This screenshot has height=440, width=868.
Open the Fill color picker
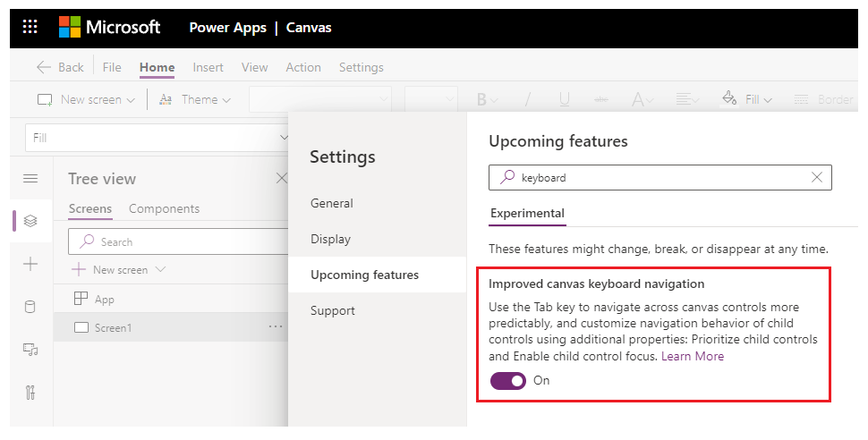coord(747,99)
